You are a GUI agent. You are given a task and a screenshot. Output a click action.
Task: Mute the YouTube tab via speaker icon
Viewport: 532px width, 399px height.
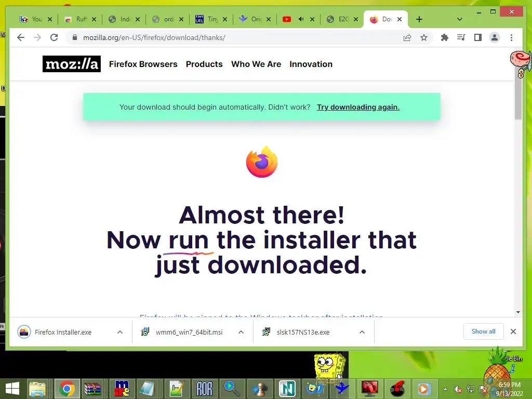click(x=301, y=19)
